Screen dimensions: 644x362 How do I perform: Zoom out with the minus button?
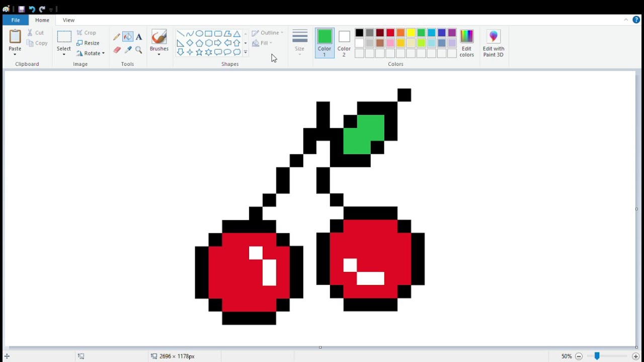point(579,356)
